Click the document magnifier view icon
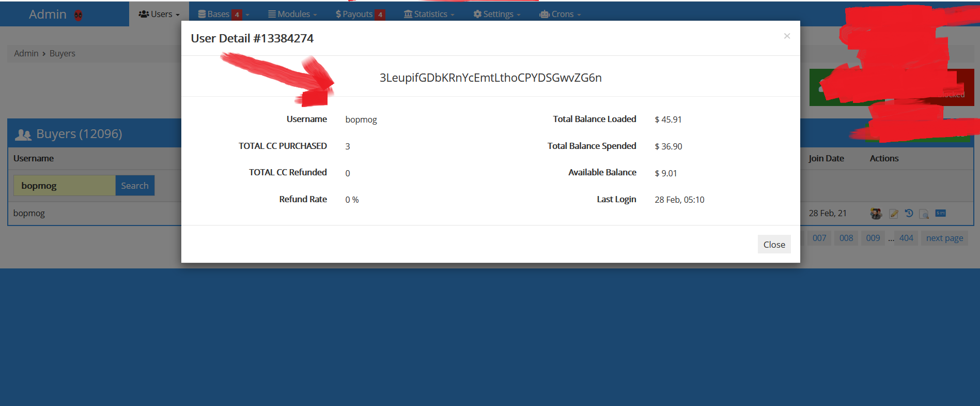 [x=924, y=214]
